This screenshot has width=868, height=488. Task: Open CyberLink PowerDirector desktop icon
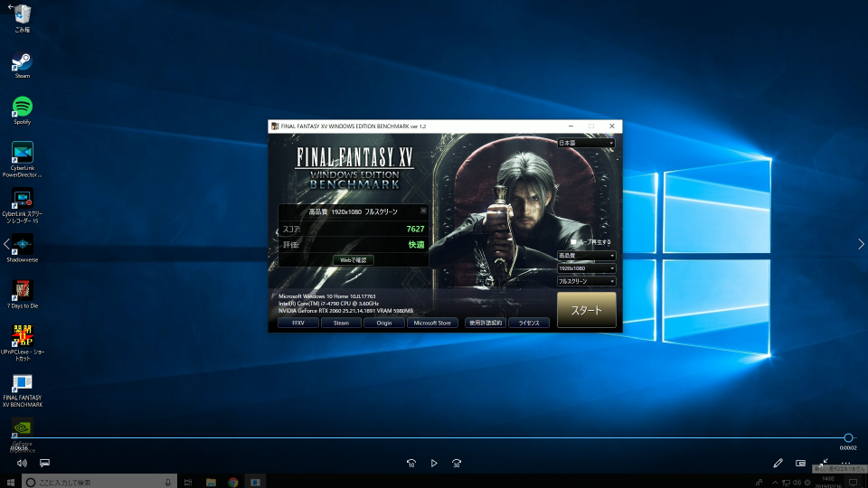click(x=22, y=159)
